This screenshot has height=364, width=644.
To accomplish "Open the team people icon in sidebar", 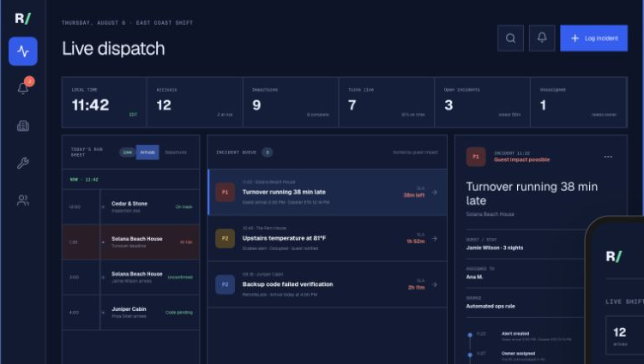I will click(x=23, y=200).
